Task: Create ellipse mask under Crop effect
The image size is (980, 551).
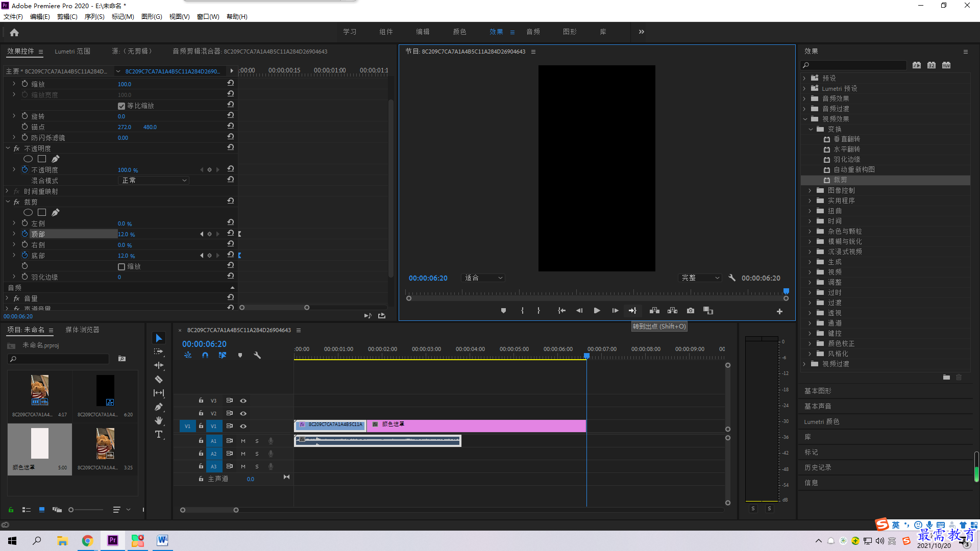Action: coord(28,212)
